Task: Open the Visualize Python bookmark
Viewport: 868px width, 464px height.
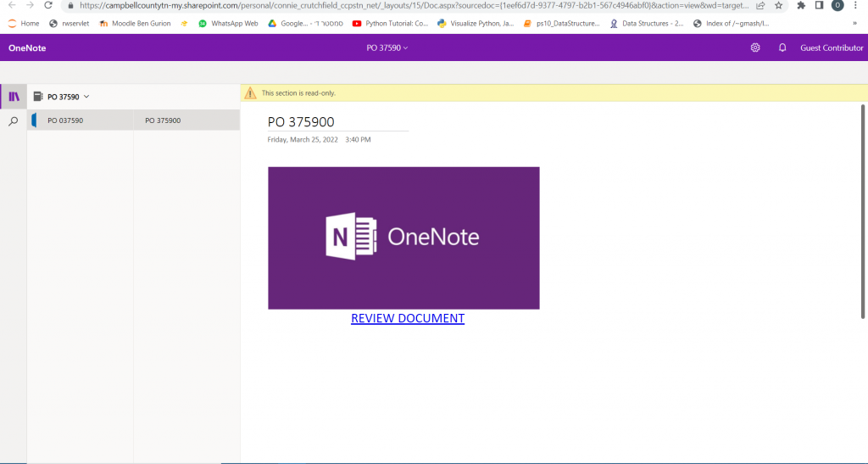Action: click(476, 23)
